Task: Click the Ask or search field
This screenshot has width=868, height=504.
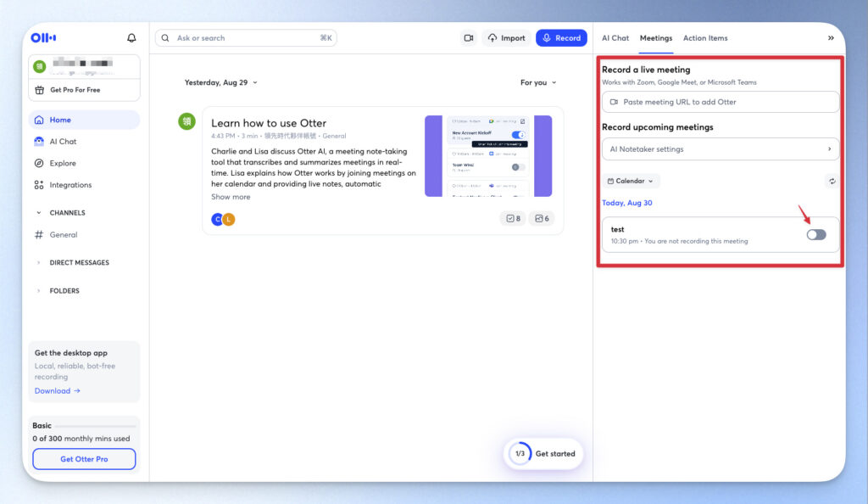Action: (x=246, y=37)
